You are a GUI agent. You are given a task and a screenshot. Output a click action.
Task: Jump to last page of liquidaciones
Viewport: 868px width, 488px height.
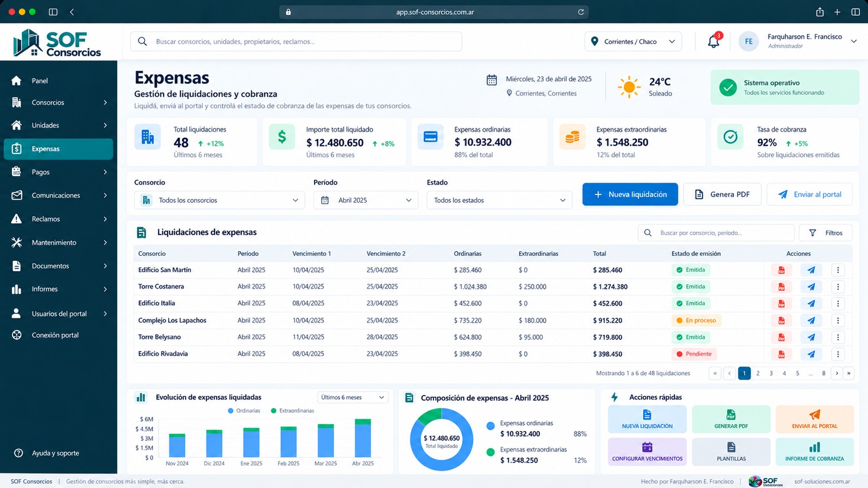(x=849, y=373)
